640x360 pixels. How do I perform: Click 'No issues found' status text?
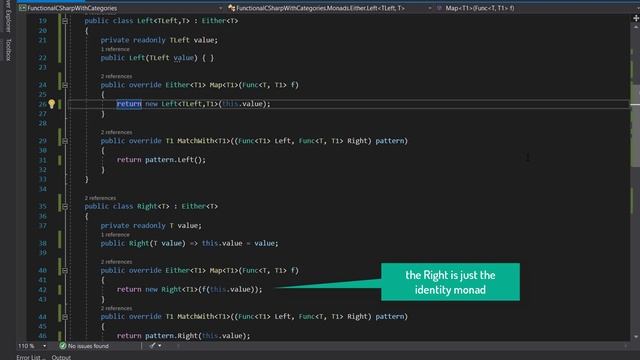pyautogui.click(x=88, y=346)
